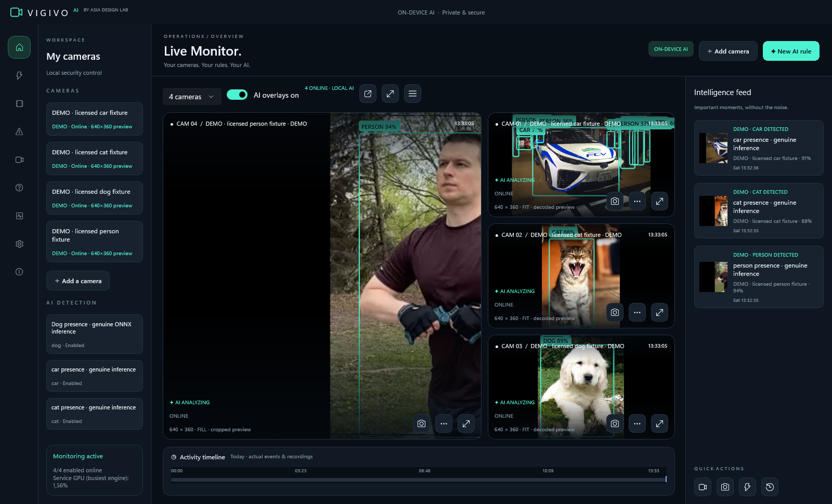Click the Activity timeline clock icon
The height and width of the screenshot is (504, 832).
point(174,457)
